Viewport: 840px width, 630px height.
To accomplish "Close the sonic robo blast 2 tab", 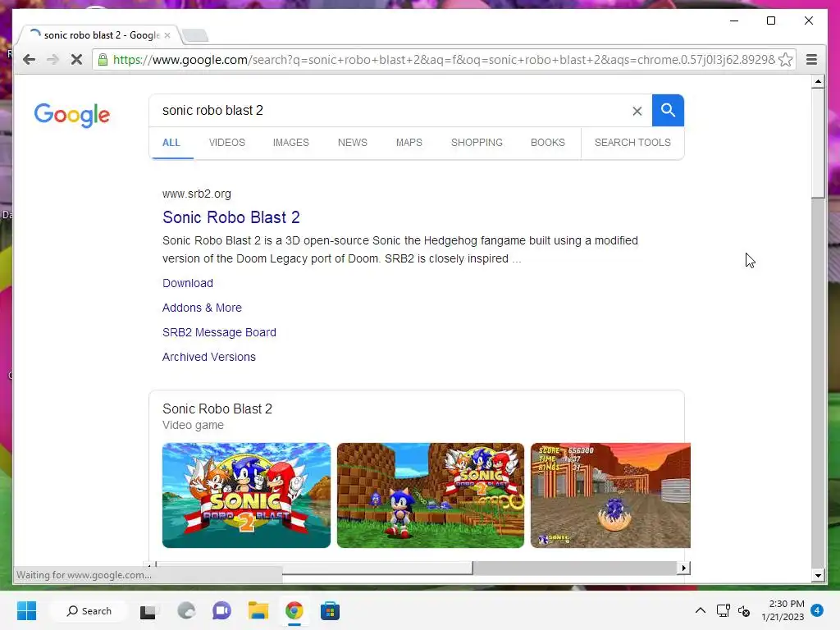I will click(x=167, y=35).
